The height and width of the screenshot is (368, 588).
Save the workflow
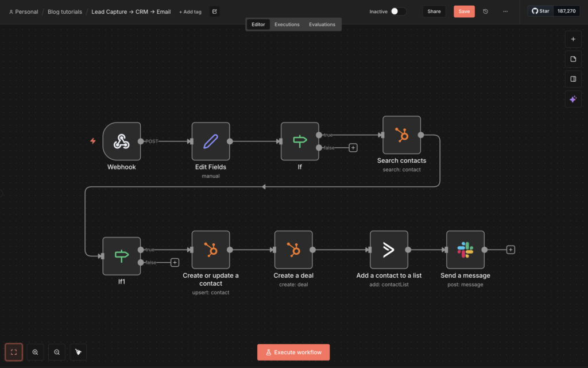[x=464, y=11]
